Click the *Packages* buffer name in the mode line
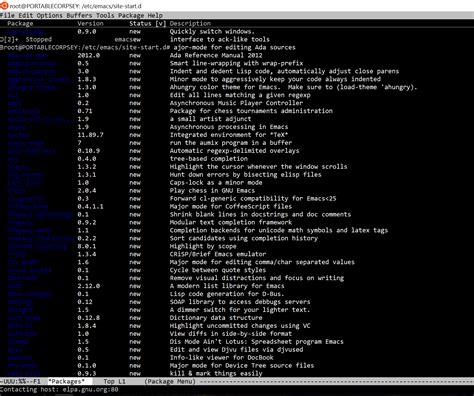 tap(66, 381)
